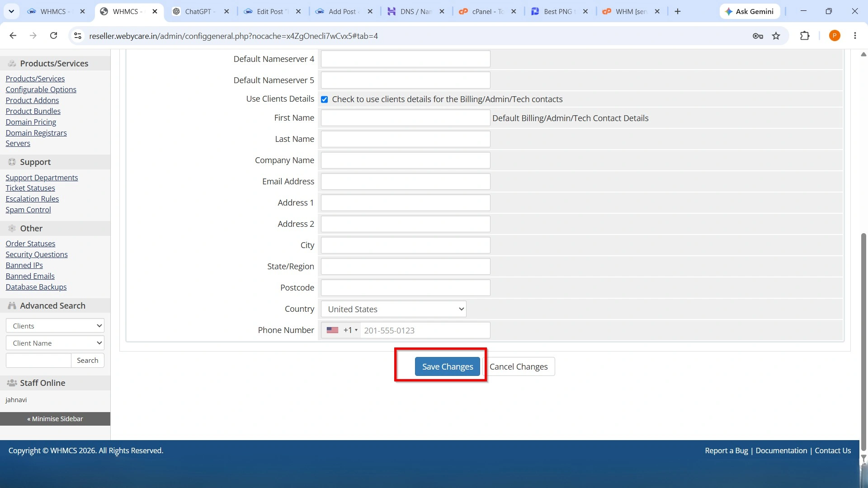
Task: Open Banned IPs link
Action: [x=24, y=265]
